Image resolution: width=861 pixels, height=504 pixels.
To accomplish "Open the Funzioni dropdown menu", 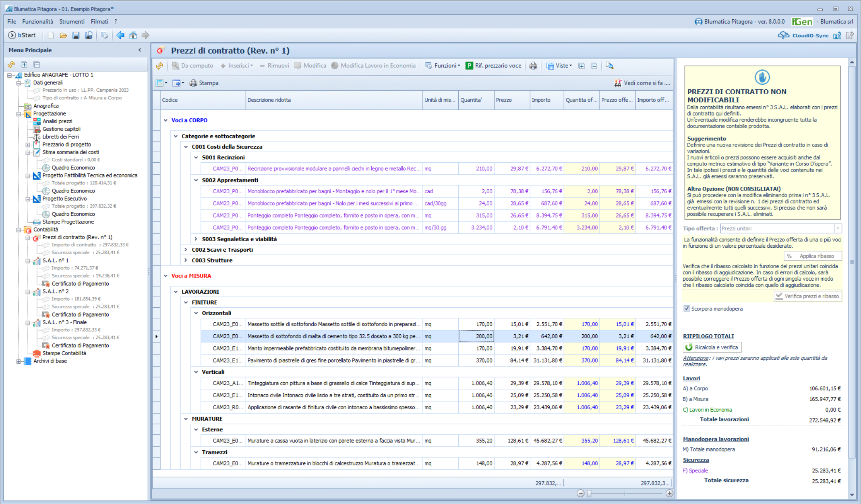I will (x=443, y=66).
